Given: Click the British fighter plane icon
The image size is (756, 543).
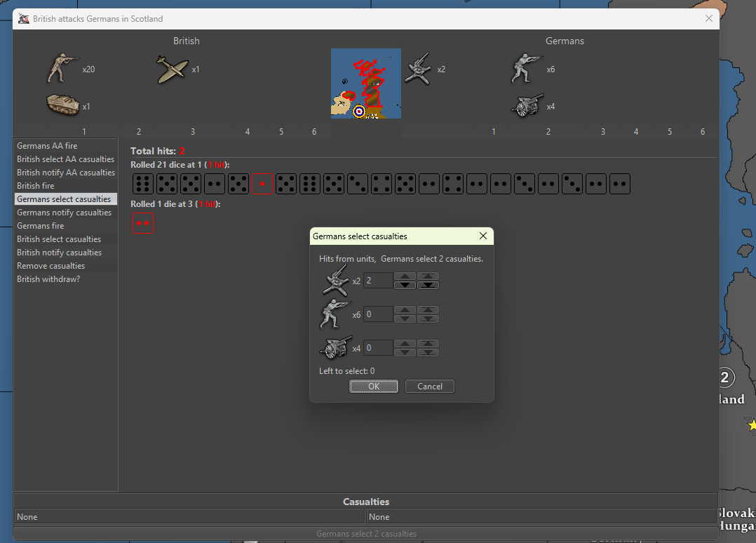Looking at the screenshot, I should [172, 69].
